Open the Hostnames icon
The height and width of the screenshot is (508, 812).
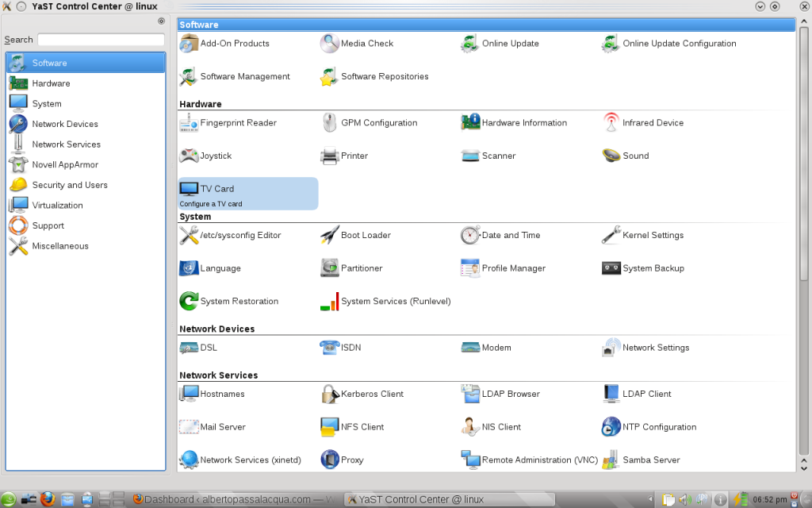click(189, 394)
